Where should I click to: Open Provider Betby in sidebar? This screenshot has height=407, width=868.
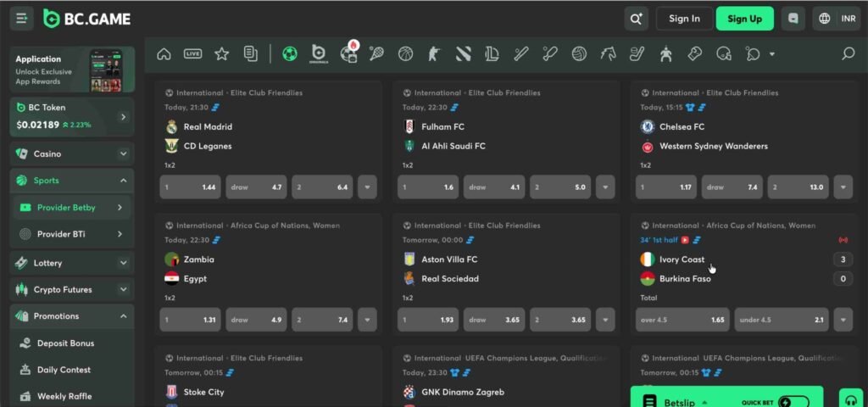(x=72, y=207)
